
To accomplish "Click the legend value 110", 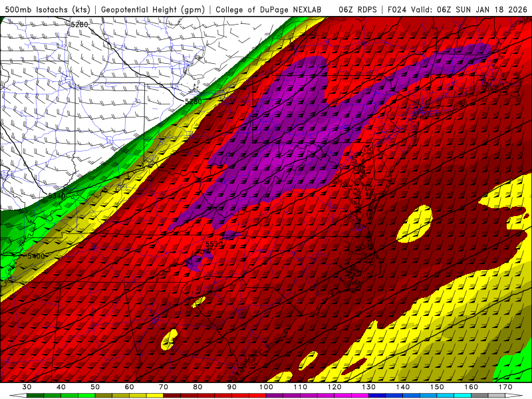I will pyautogui.click(x=301, y=387).
